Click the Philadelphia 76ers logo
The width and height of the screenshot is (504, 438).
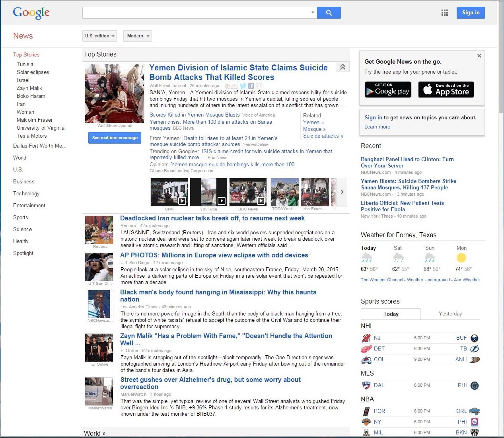click(474, 422)
